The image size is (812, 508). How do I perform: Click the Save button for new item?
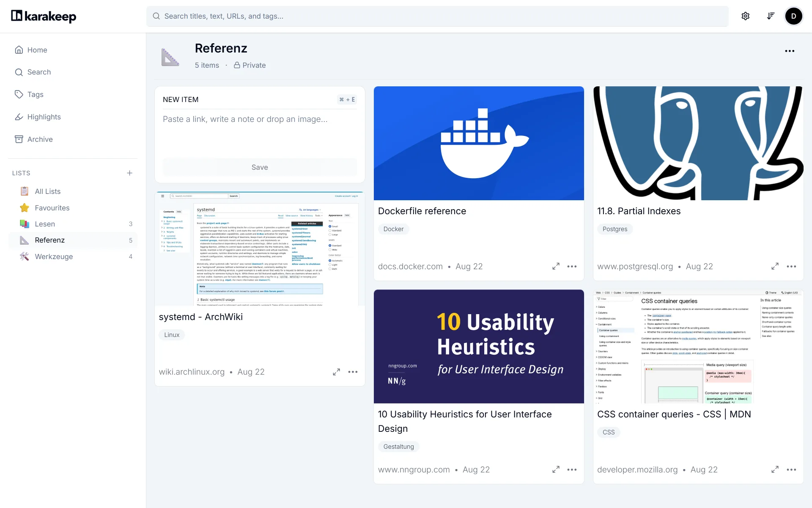[260, 167]
